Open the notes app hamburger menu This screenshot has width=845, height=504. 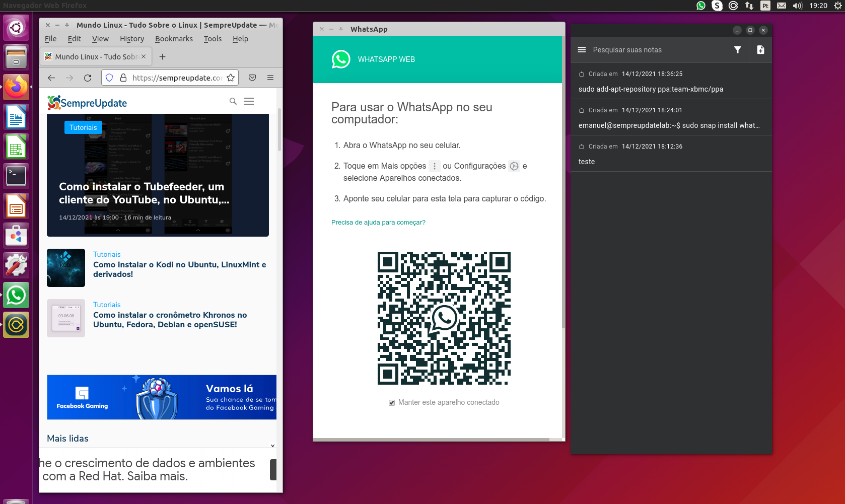coord(582,50)
